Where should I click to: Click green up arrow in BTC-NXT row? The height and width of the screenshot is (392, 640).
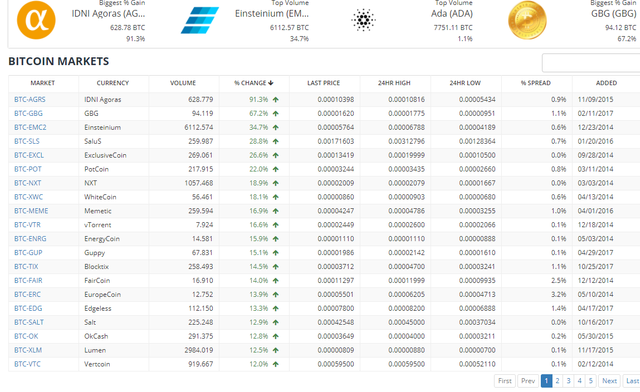[276, 183]
